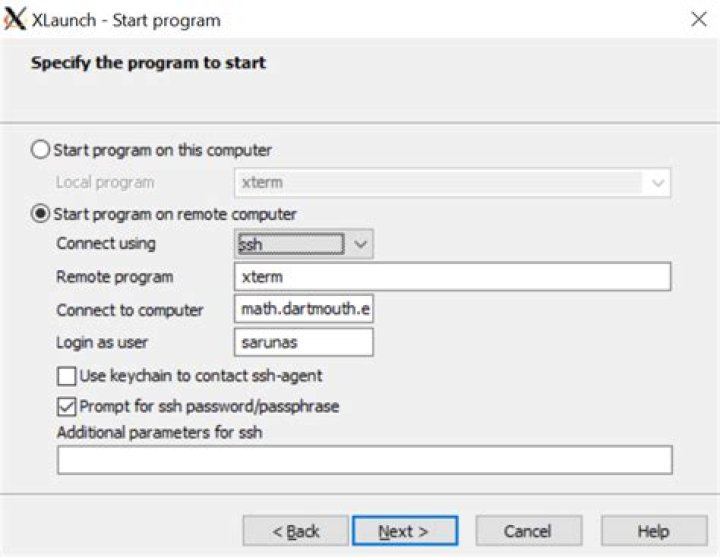Select Start program on this computer
Image resolution: width=720 pixels, height=557 pixels.
click(40, 150)
